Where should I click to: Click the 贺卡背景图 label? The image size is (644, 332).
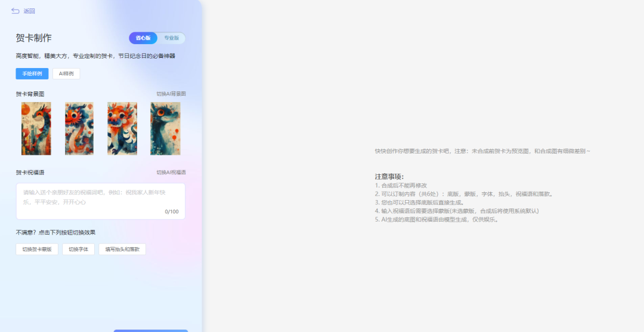pyautogui.click(x=30, y=94)
